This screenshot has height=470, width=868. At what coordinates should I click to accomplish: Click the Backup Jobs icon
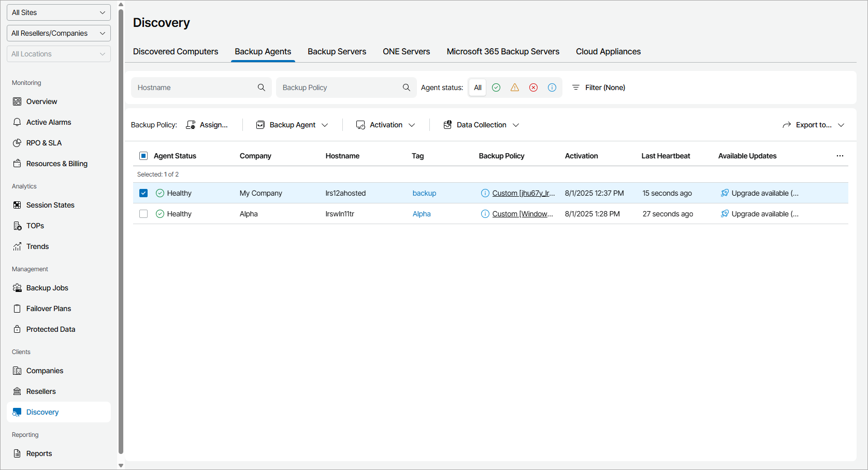click(17, 288)
